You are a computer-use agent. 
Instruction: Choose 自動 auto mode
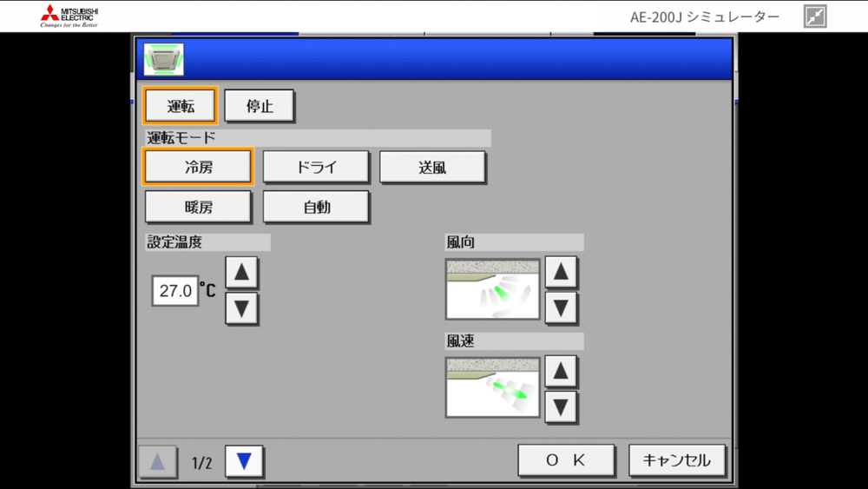point(316,207)
